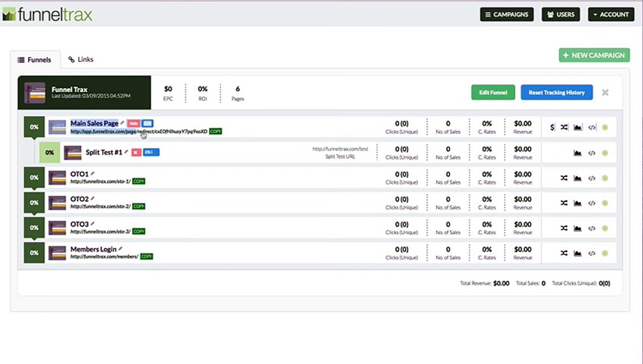This screenshot has height=364, width=643.
Task: Remove Funnel Trax funnel with X icon
Action: [x=605, y=93]
